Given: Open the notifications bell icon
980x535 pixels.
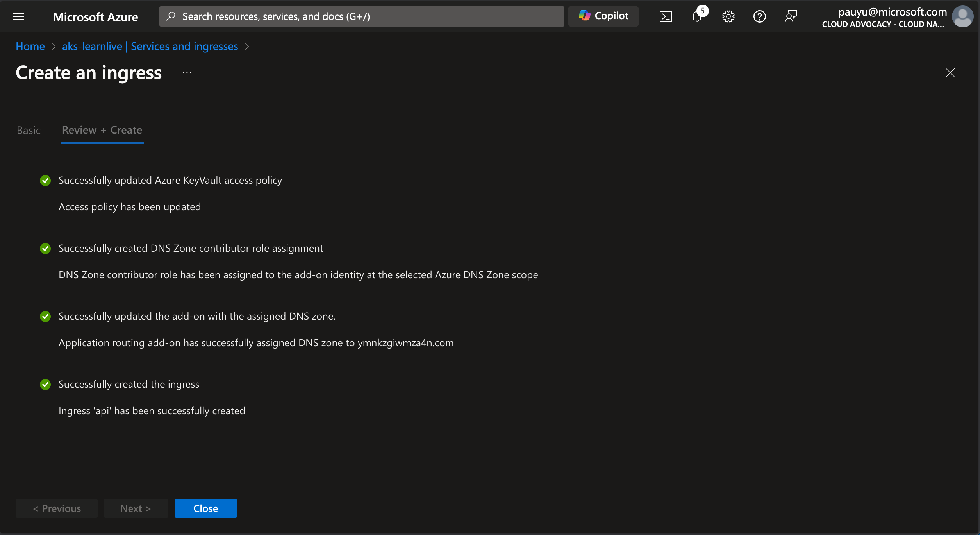Looking at the screenshot, I should (697, 16).
